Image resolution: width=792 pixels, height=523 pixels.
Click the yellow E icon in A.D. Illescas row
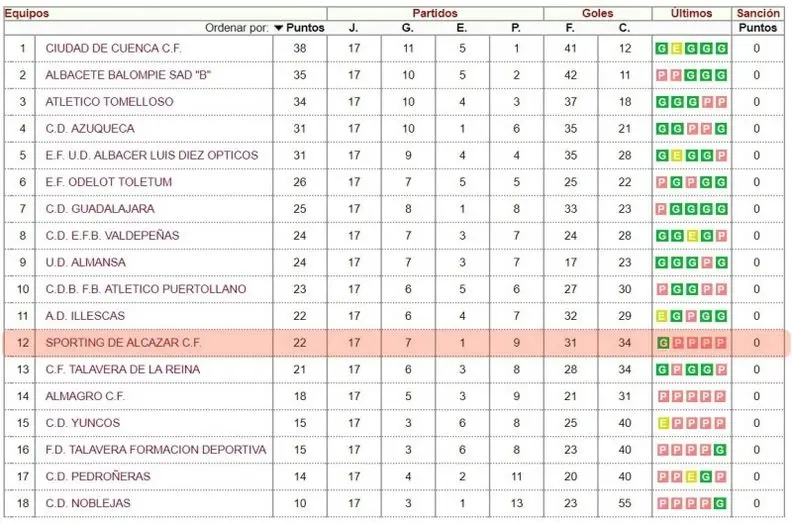(x=662, y=316)
